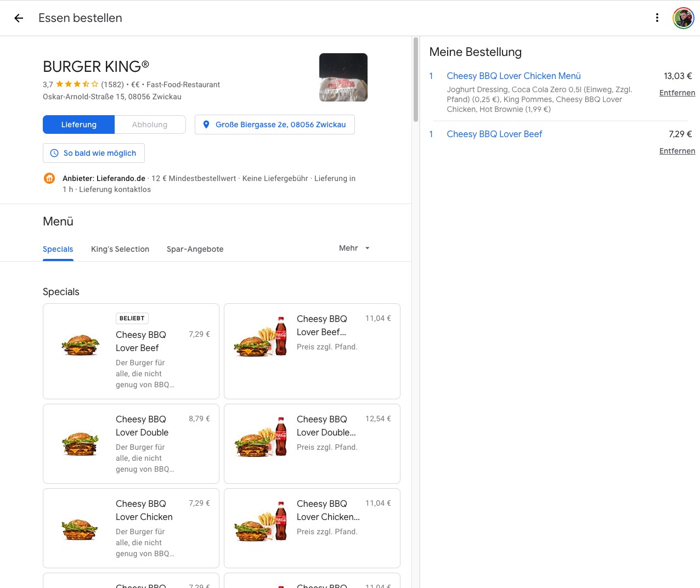Switch to the Spar-Angebote tab

(x=195, y=249)
